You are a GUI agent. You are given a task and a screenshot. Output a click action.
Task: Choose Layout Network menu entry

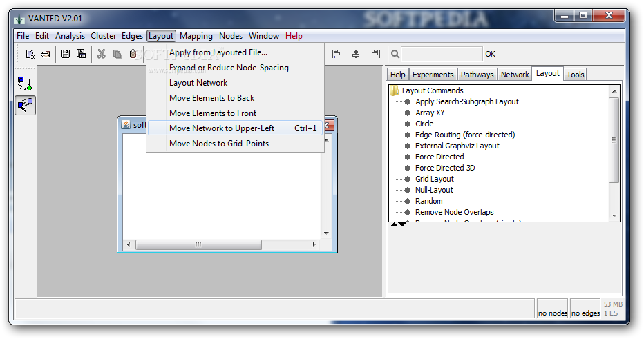(235, 83)
